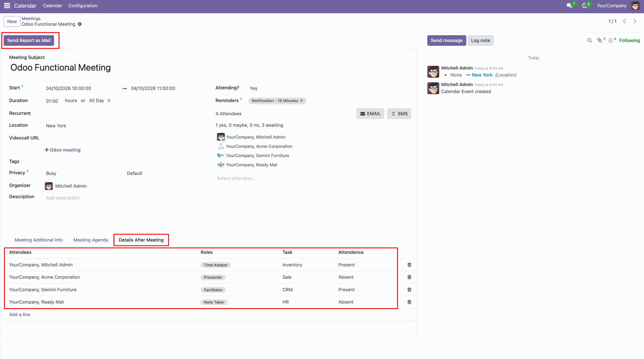The image size is (644, 359).
Task: Select the Details After Meeting tab
Action: (x=141, y=240)
